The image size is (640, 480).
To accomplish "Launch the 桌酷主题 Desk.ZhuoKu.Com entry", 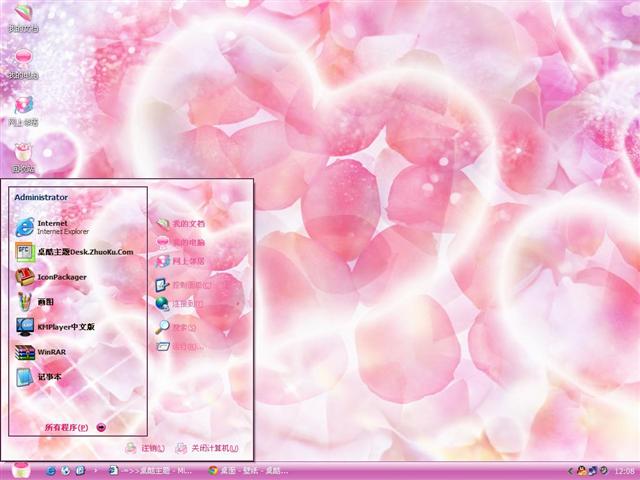I will pos(74,252).
